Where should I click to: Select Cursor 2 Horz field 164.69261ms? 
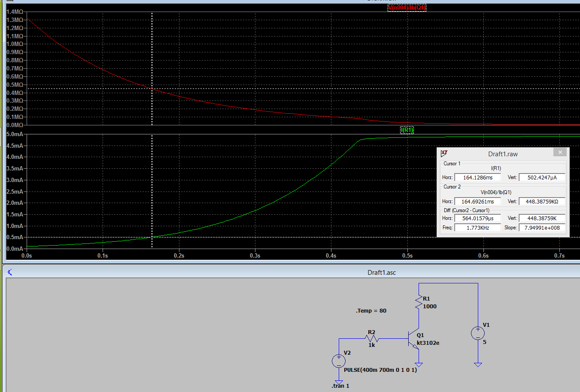(477, 201)
